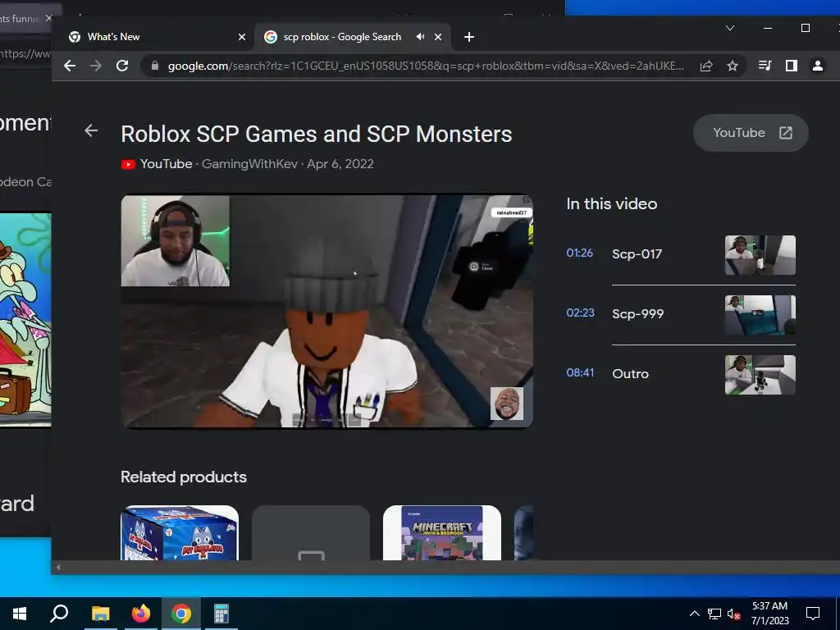Open the taskbar clock showing 5:37 AM
The height and width of the screenshot is (630, 840).
pyautogui.click(x=769, y=614)
